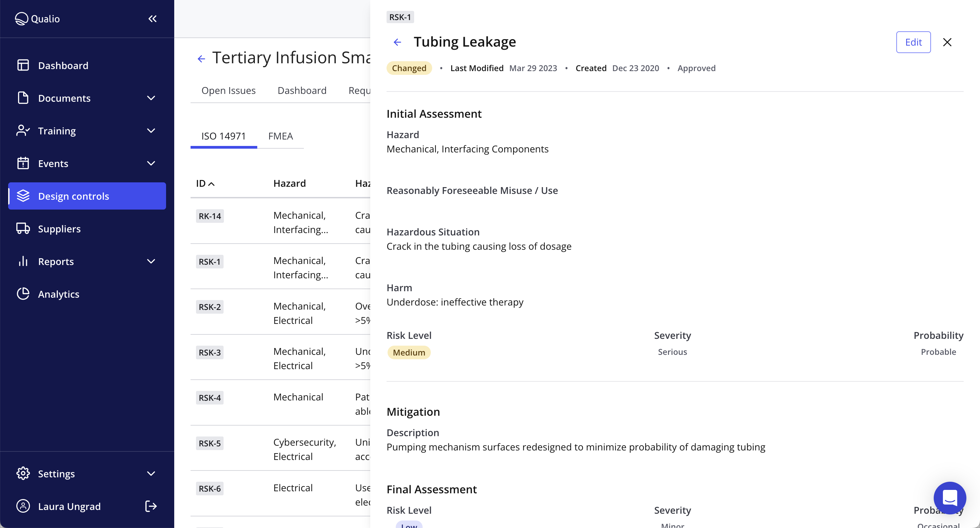Sort table by ID column header

click(x=205, y=183)
